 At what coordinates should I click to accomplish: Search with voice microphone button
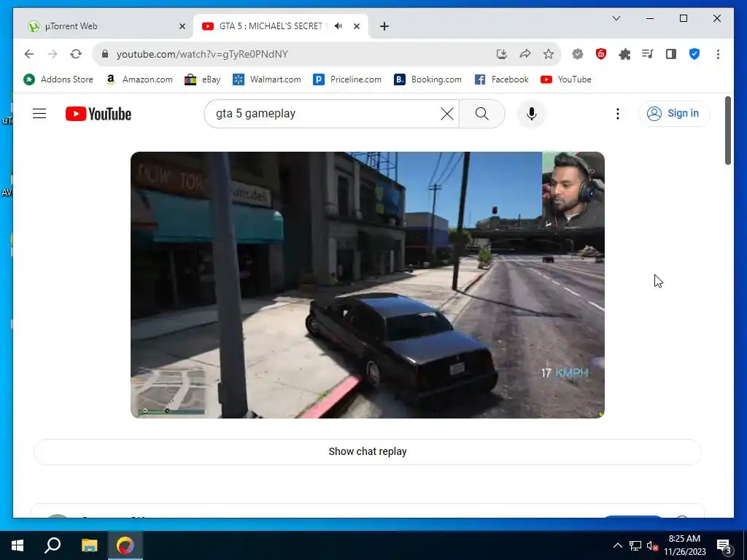tap(532, 114)
